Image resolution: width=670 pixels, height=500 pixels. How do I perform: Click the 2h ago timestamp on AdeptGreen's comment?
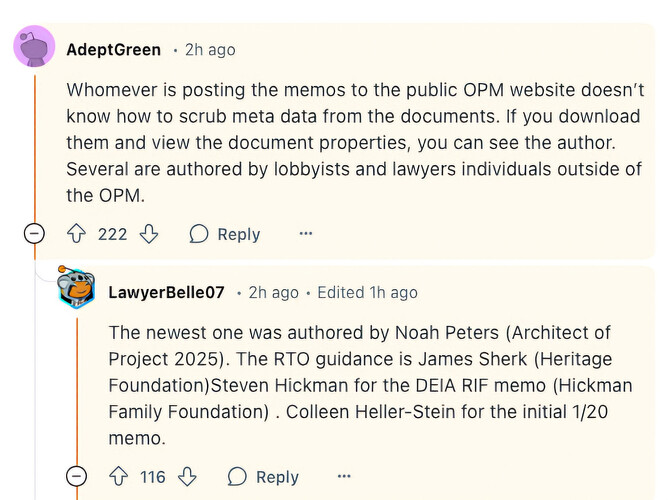tap(210, 50)
